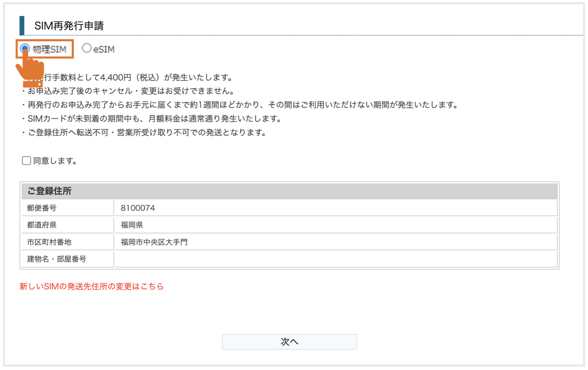Click the notice about cancellation after application
Viewport: 588px width, 370px height.
(131, 91)
